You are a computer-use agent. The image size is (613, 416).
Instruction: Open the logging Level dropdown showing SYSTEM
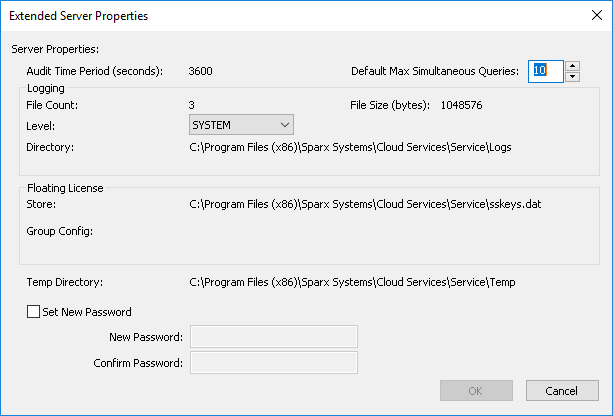[241, 124]
